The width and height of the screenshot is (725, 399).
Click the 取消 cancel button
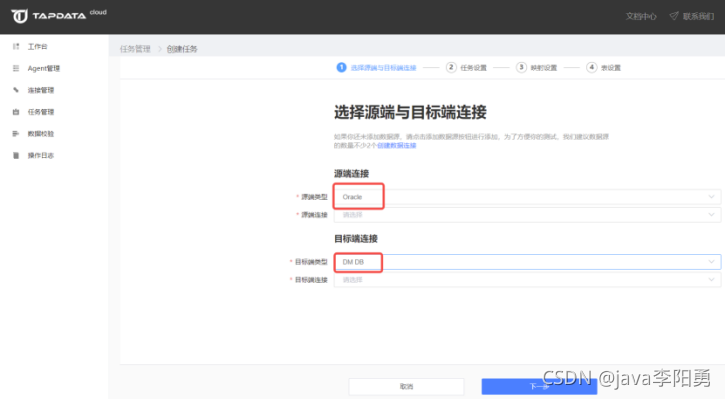[x=406, y=387]
